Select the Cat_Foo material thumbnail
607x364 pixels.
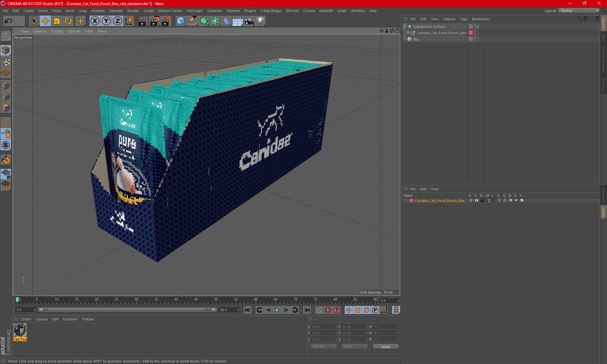coord(20,331)
